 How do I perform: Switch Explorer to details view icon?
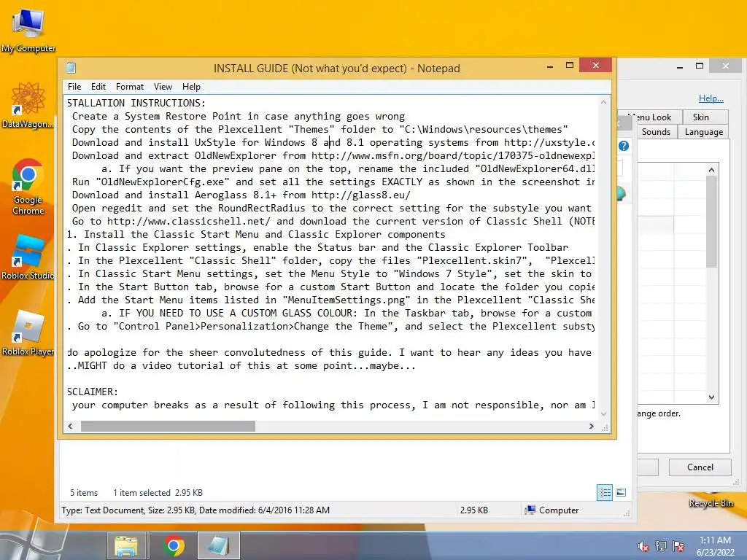(605, 492)
